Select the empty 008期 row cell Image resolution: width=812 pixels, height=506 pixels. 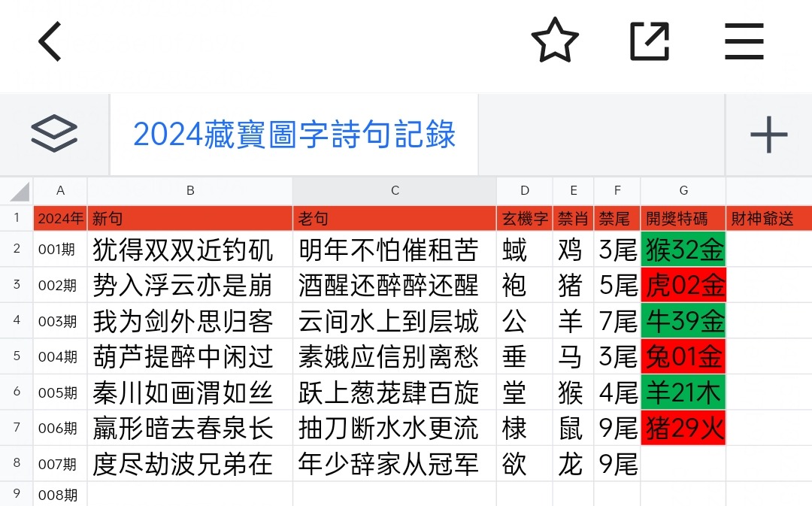click(60, 495)
